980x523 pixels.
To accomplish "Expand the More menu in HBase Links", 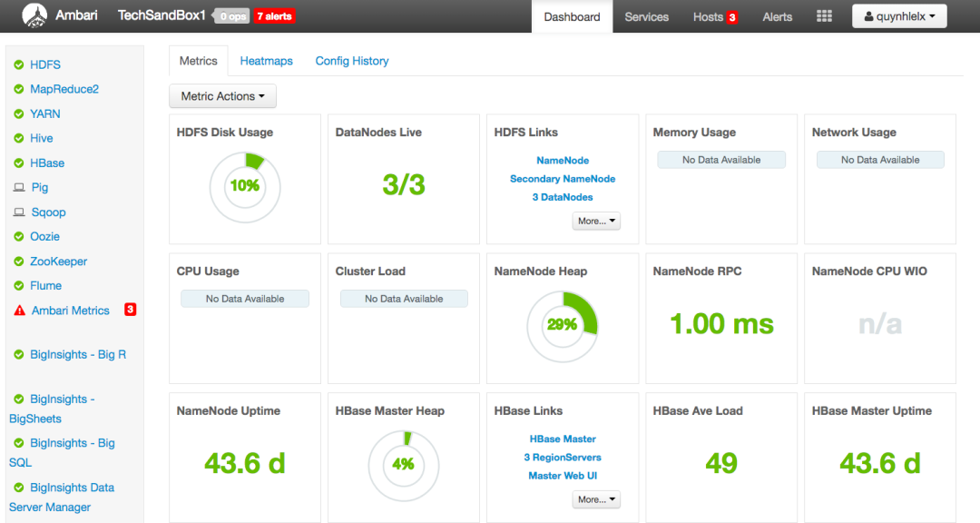I will (x=596, y=499).
